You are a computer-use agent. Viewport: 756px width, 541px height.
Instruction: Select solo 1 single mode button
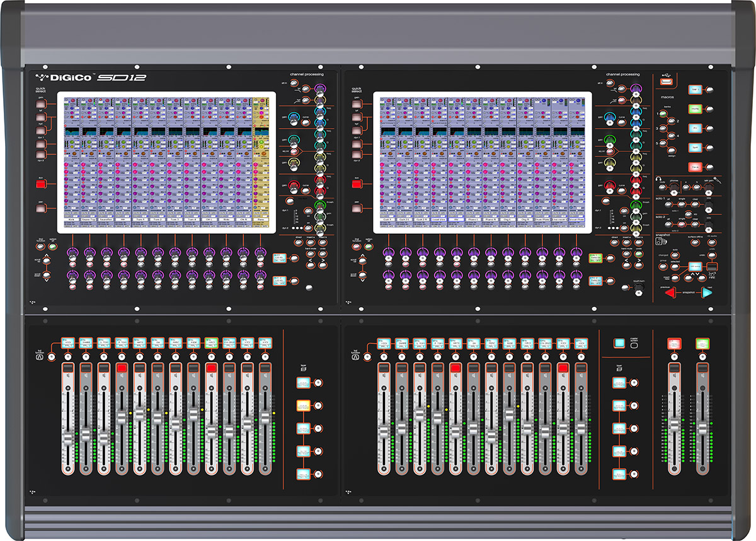682,204
